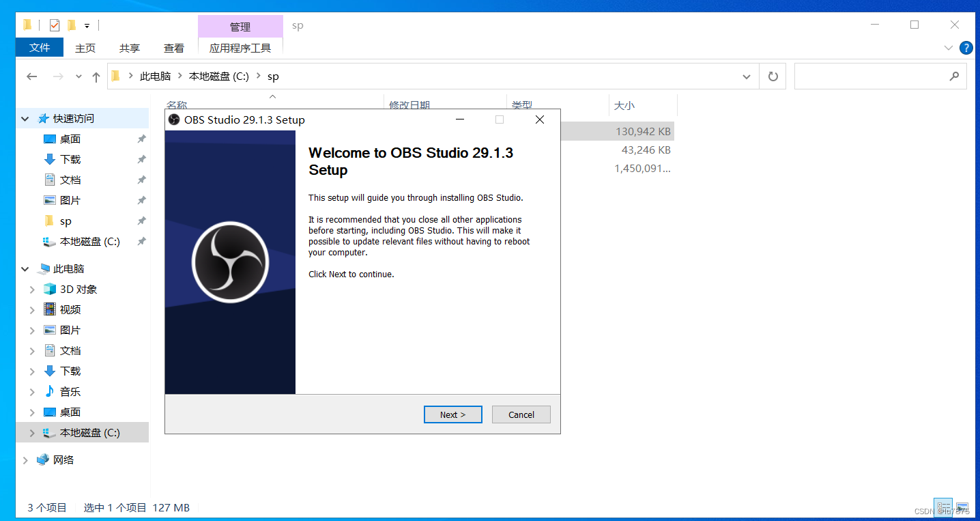Open 本地磁盘 (C:) under quick access
The width and height of the screenshot is (980, 521).
[x=89, y=242]
